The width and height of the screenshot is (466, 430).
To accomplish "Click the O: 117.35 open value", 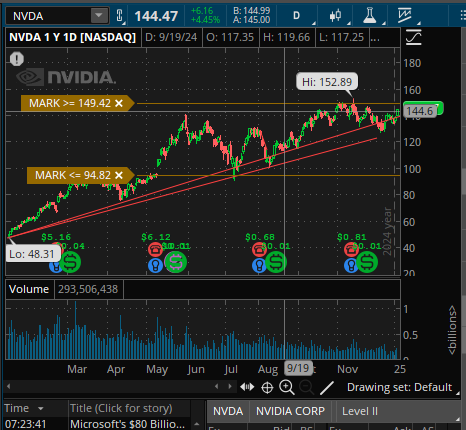I will [x=230, y=37].
